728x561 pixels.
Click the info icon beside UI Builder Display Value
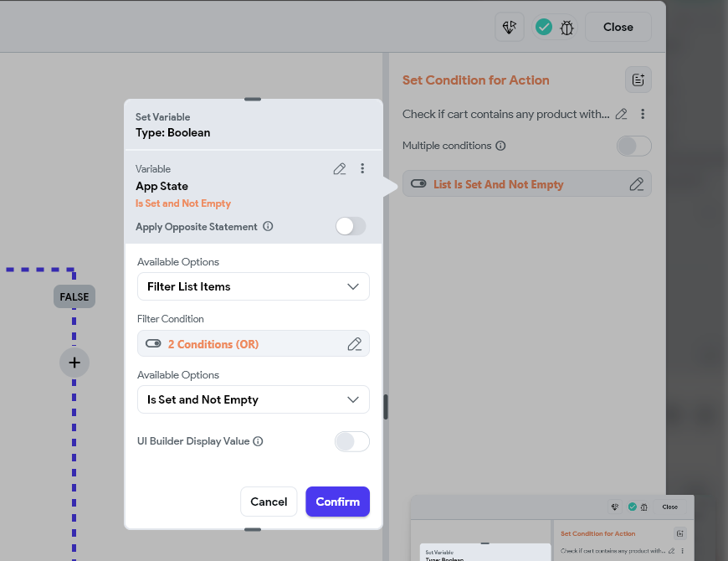257,441
